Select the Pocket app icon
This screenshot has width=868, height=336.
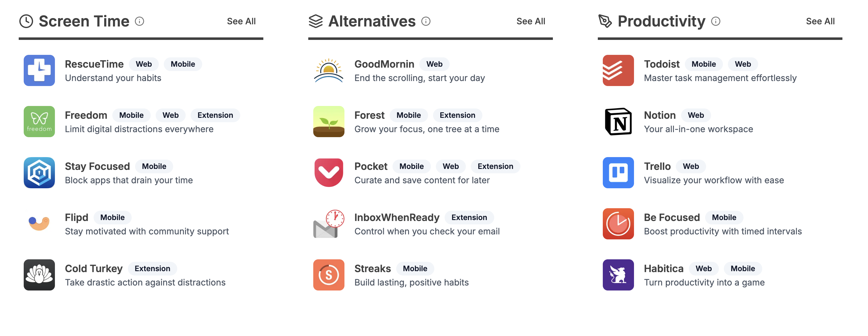329,173
